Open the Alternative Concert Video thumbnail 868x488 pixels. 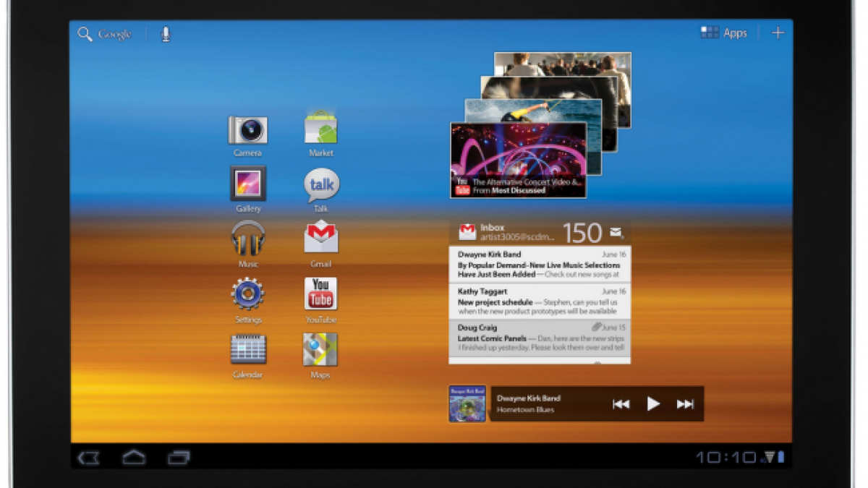518,160
